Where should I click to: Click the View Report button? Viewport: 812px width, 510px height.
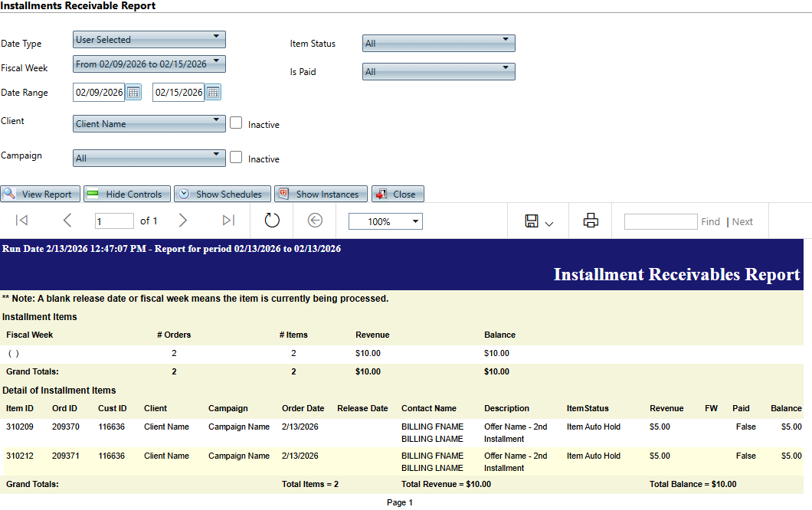pos(40,195)
